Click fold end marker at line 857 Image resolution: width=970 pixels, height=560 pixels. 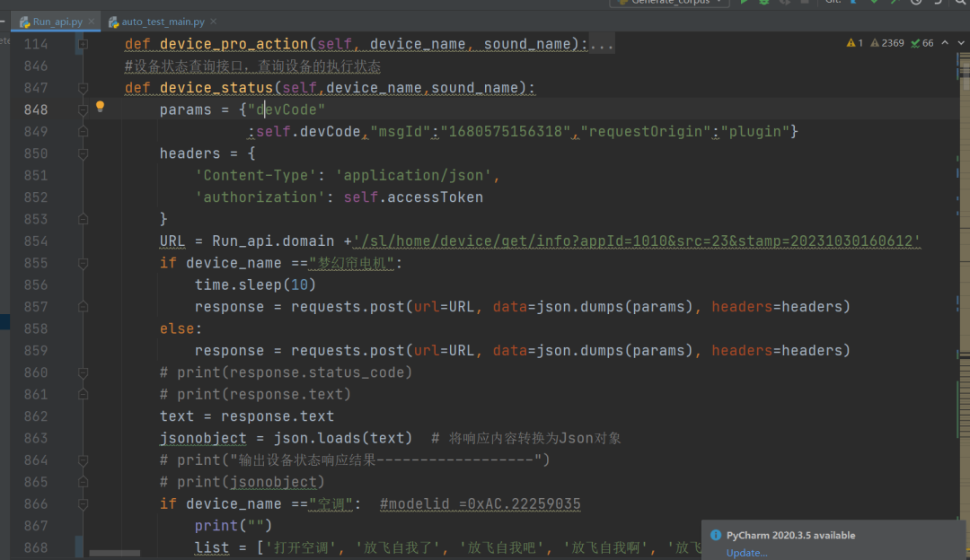(83, 307)
